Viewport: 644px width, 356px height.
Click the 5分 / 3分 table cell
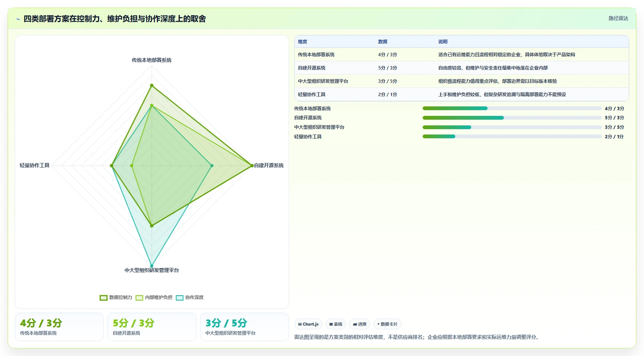[x=387, y=68]
